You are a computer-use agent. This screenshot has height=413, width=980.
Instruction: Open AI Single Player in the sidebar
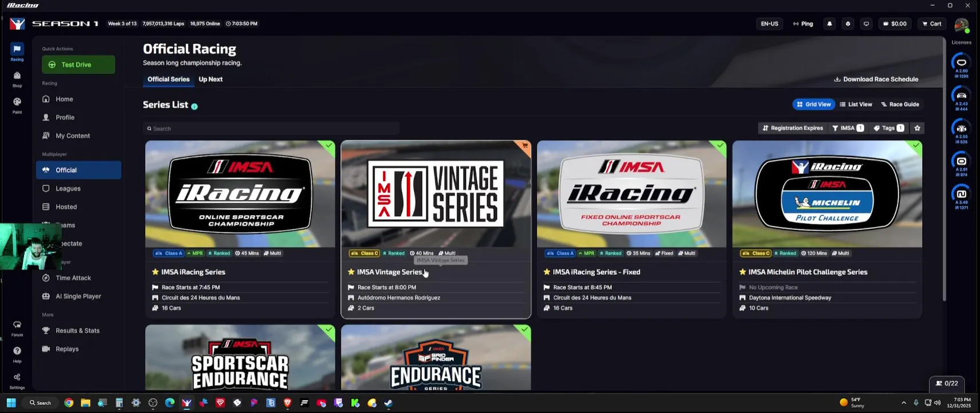(79, 297)
